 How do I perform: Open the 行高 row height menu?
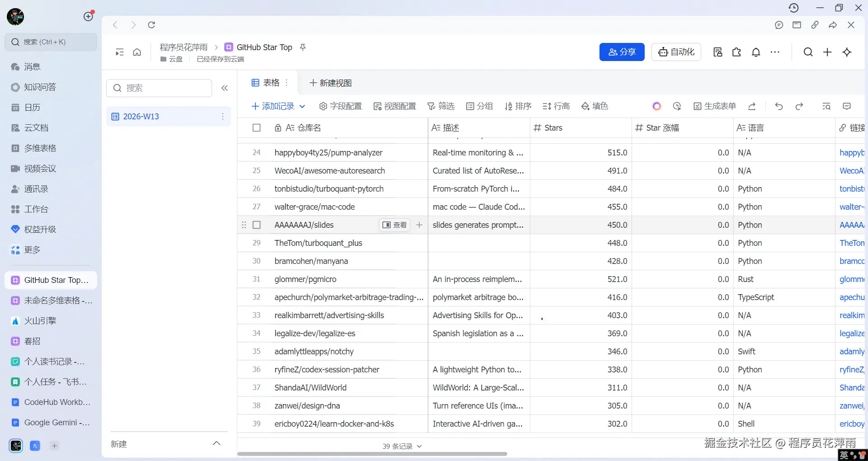(x=556, y=106)
